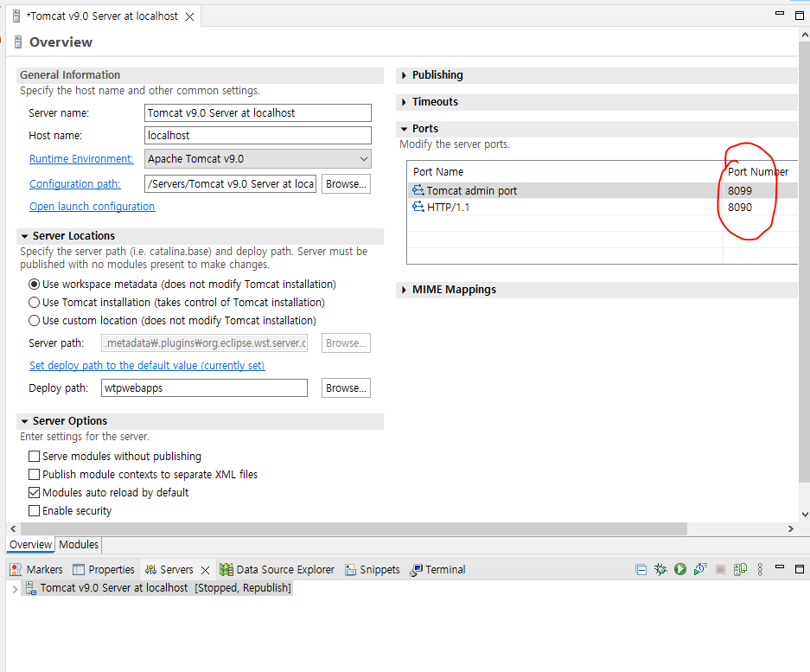This screenshot has width=810, height=672.
Task: Publish to the server icon
Action: click(740, 570)
